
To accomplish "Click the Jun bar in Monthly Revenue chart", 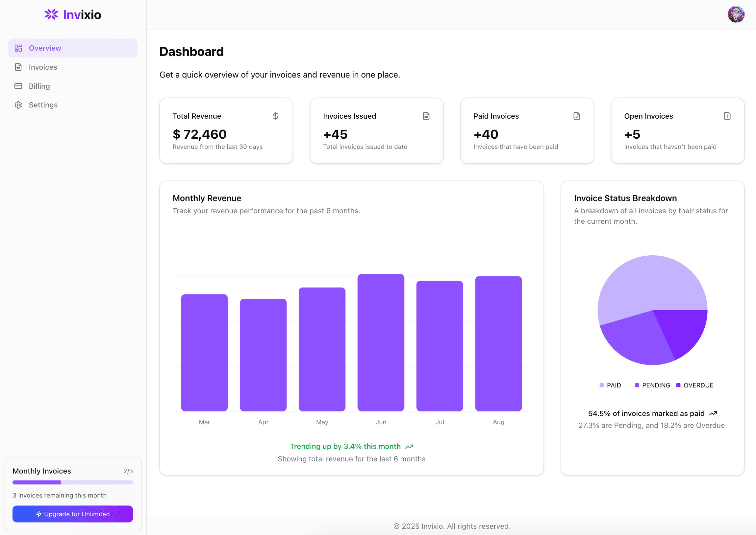I will [x=381, y=343].
